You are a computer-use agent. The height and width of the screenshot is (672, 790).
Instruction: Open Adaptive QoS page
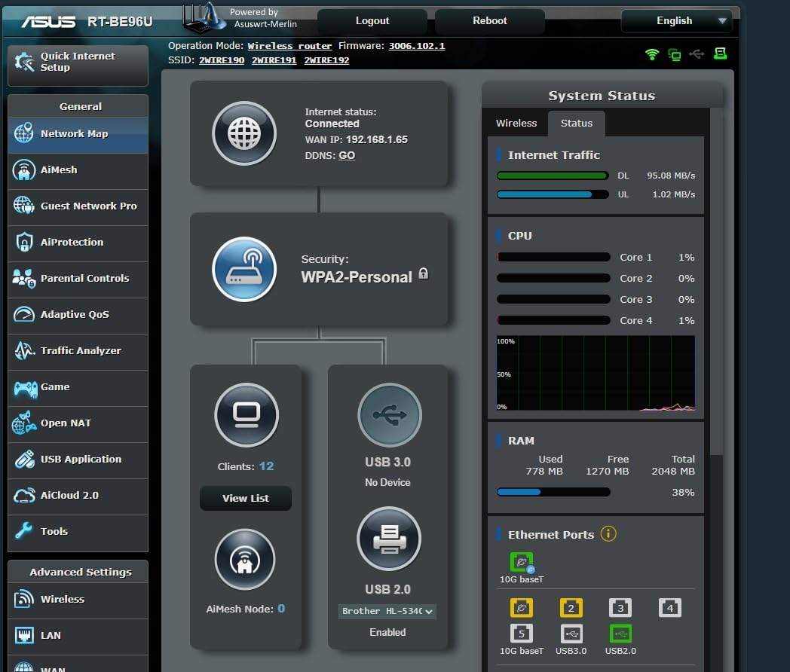78,315
